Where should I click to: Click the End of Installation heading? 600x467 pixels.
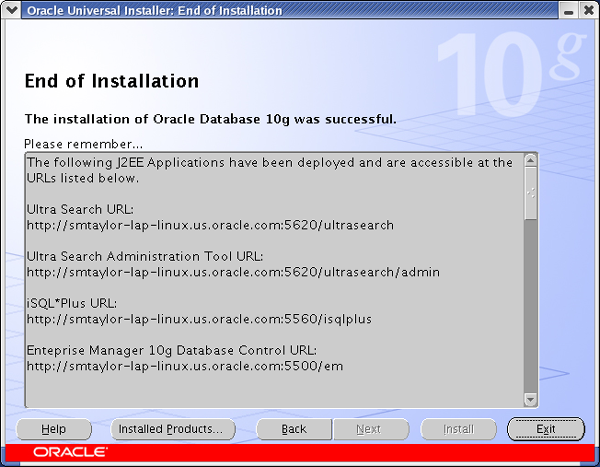(x=111, y=81)
